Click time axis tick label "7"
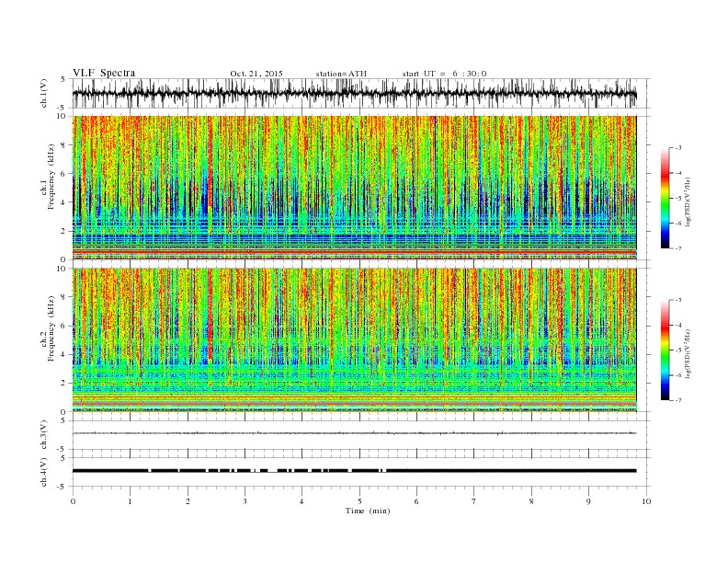This screenshot has height=563, width=728. 473,501
